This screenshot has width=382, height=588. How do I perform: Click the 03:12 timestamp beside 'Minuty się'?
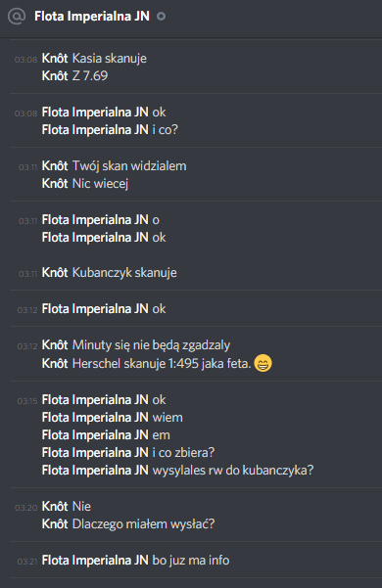[27, 346]
